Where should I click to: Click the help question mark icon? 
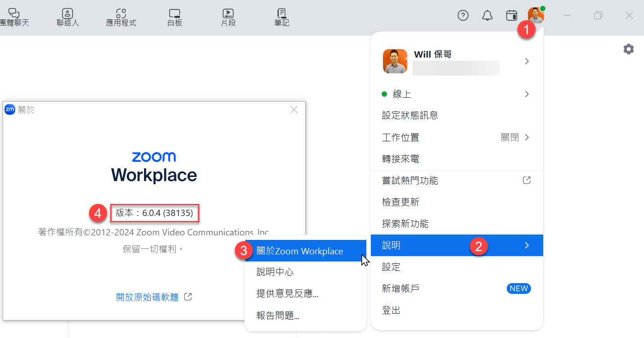pyautogui.click(x=463, y=15)
